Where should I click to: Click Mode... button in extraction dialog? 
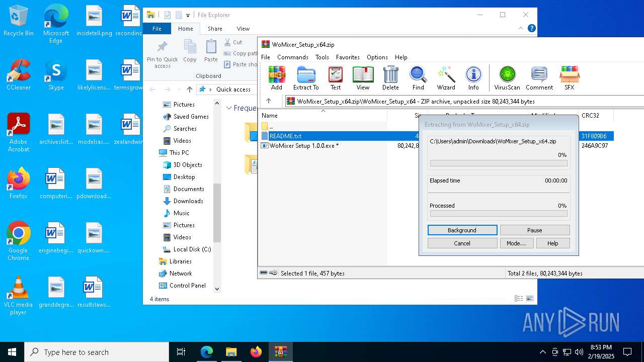(516, 243)
